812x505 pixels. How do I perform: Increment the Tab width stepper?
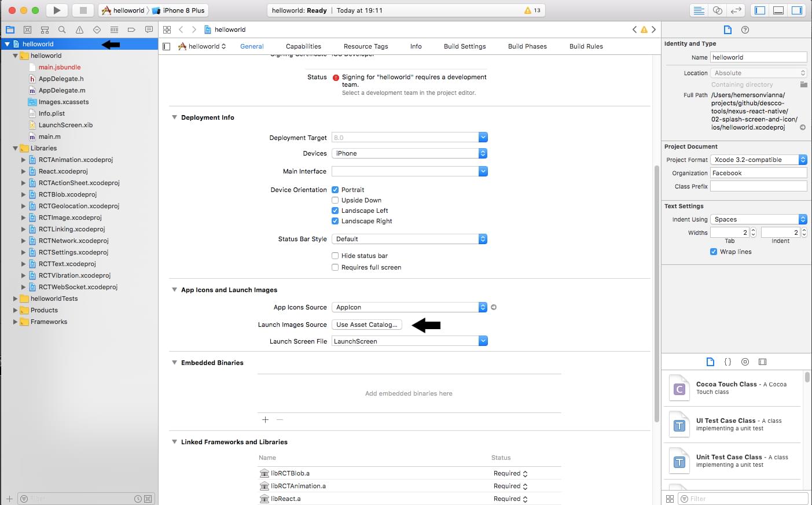point(753,230)
